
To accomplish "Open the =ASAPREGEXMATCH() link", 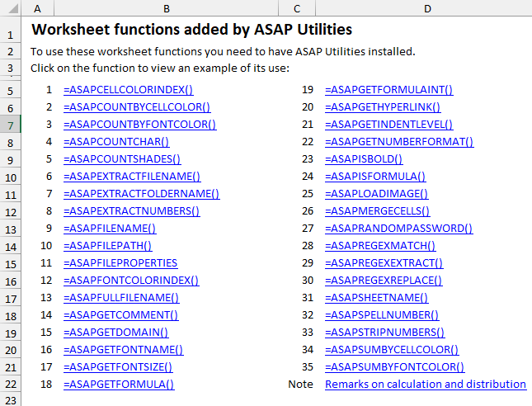I will click(380, 245).
